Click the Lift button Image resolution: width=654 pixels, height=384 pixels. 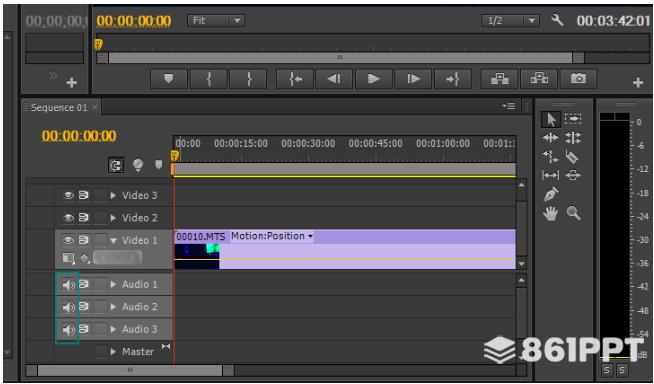point(499,78)
